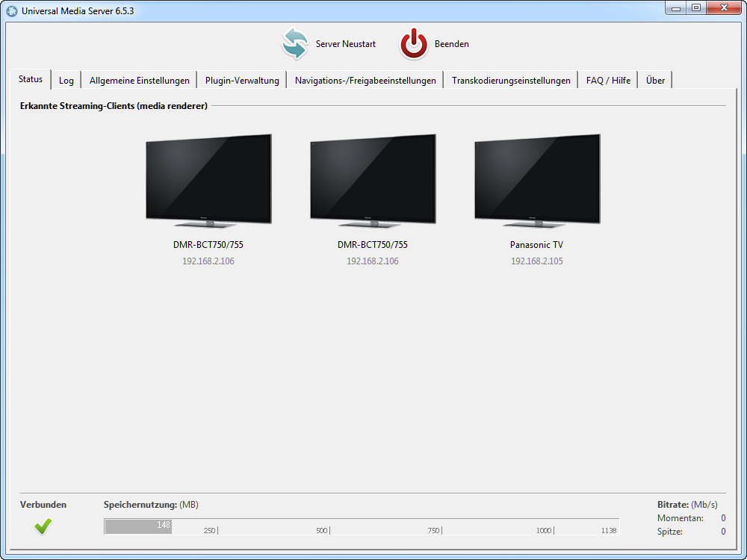Click the Beenden label

point(452,44)
